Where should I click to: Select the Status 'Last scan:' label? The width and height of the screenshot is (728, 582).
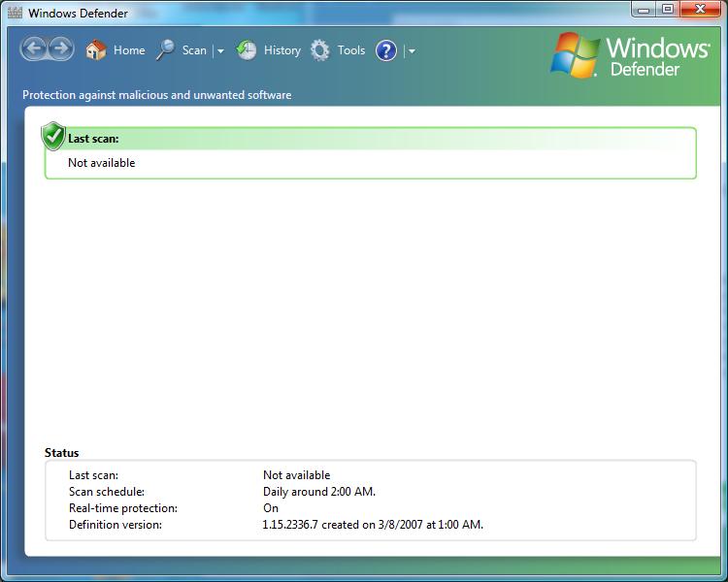[94, 475]
